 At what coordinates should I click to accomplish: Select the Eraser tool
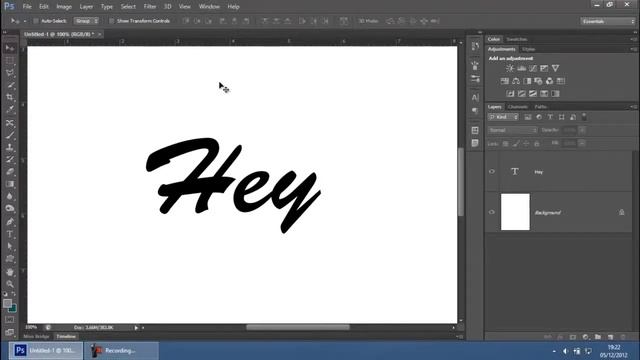click(x=10, y=172)
